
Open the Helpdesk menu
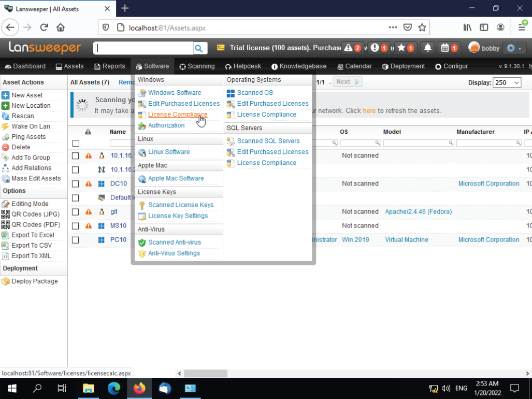243,66
